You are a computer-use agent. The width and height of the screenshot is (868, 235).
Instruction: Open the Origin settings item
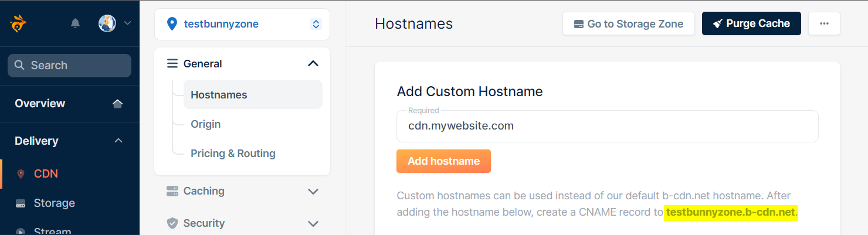206,124
